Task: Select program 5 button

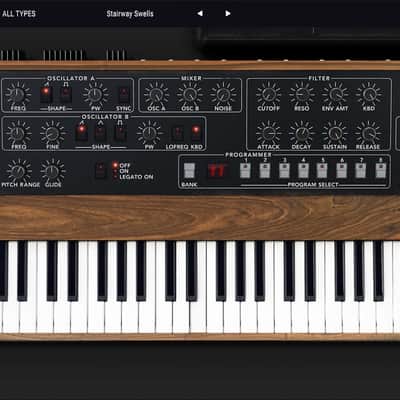Action: pos(322,171)
